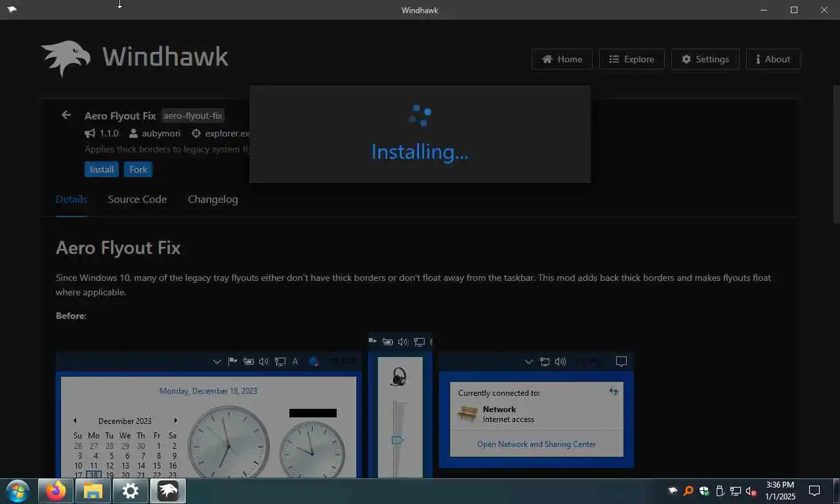840x504 pixels.
Task: Click the Show Desktop strip at taskbar end
Action: pos(837,491)
